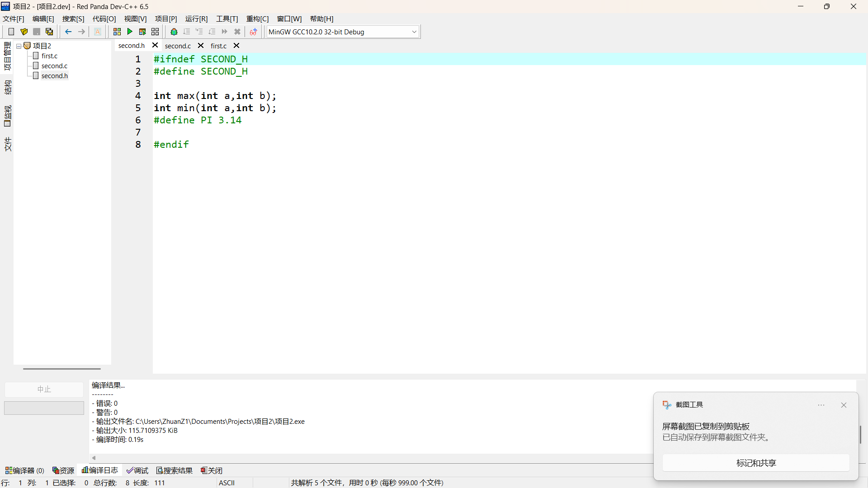The image size is (868, 488).
Task: Switch to the first.c editor tab
Action: (x=219, y=46)
